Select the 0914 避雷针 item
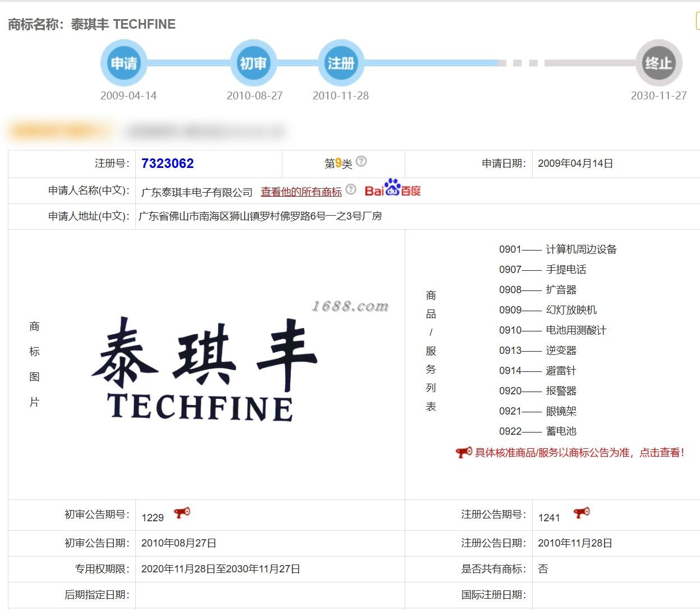Image resolution: width=700 pixels, height=610 pixels. pos(538,371)
